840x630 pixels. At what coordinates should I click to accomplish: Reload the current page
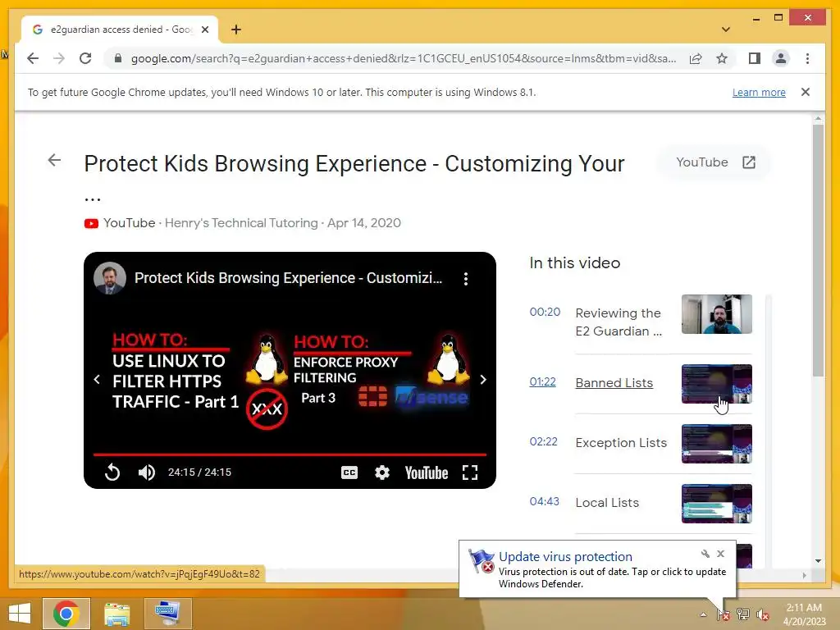point(85,58)
